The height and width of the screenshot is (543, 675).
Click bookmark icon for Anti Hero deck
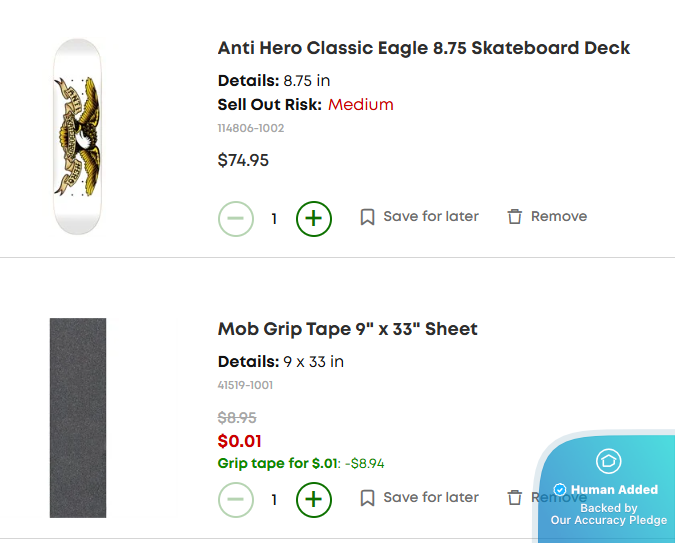368,217
